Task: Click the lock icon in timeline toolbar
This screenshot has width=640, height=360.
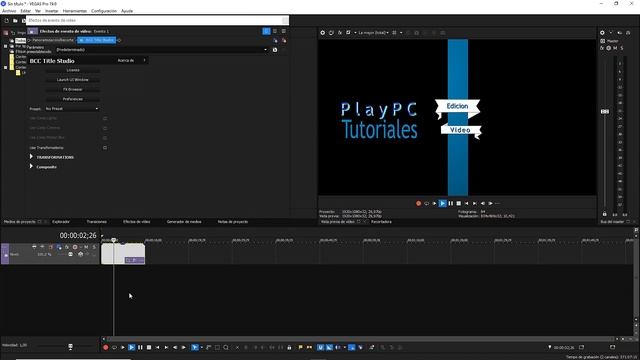Action: pos(289,347)
